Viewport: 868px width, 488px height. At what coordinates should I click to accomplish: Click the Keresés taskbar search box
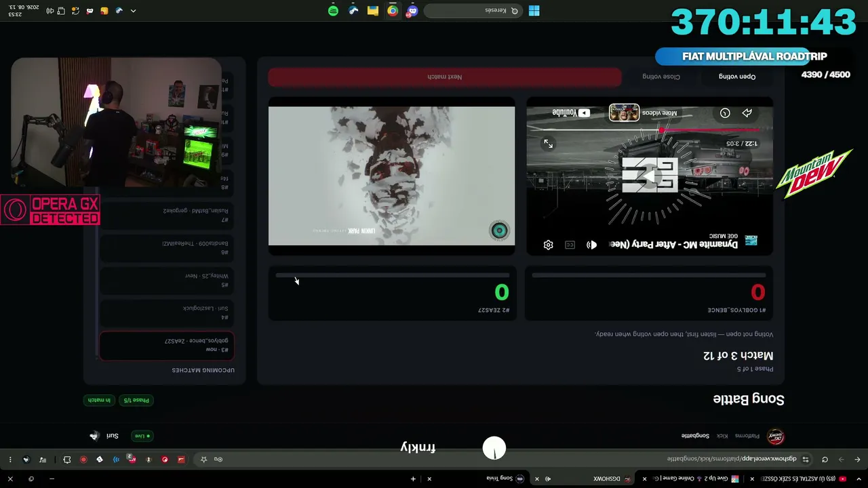[x=473, y=11]
